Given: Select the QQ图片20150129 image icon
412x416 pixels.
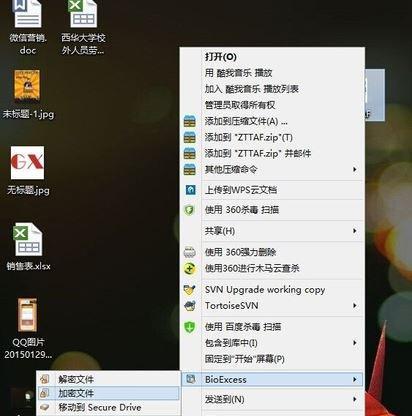Looking at the screenshot, I should pos(27,315).
